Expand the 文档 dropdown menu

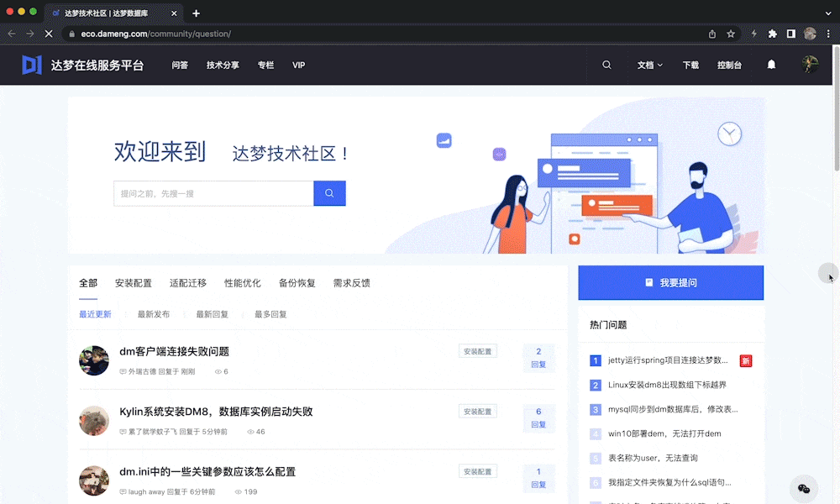650,65
